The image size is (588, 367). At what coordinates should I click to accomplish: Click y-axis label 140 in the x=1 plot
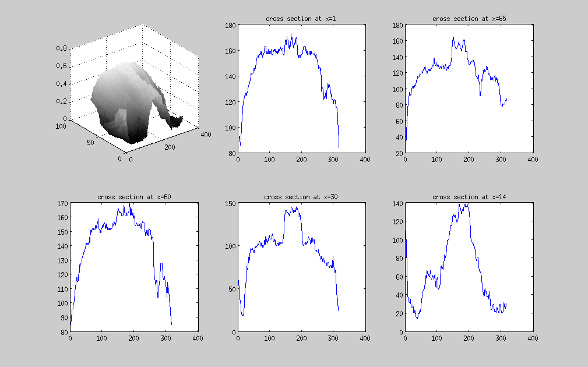point(230,76)
